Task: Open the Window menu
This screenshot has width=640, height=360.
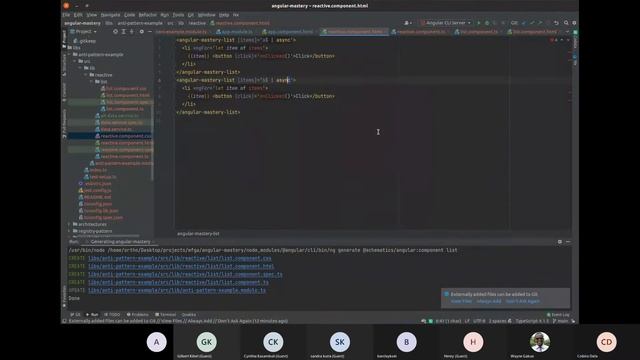Action: point(207,15)
